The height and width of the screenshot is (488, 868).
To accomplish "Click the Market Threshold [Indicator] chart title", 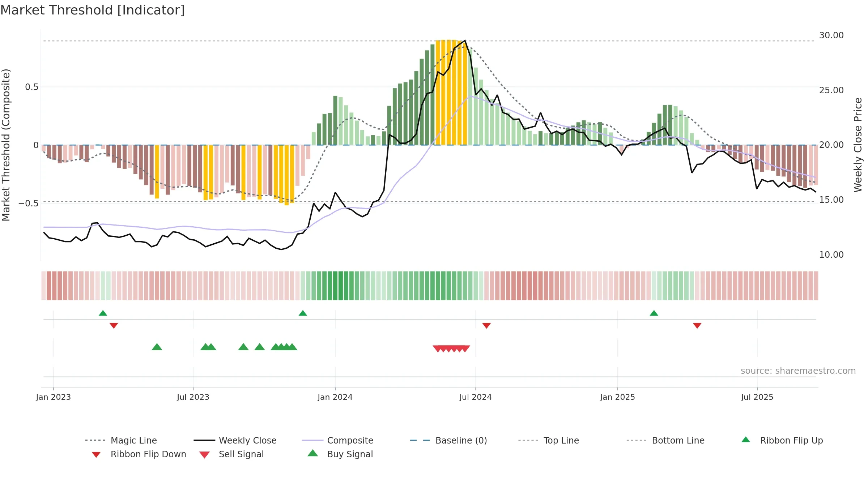I will pyautogui.click(x=93, y=10).
